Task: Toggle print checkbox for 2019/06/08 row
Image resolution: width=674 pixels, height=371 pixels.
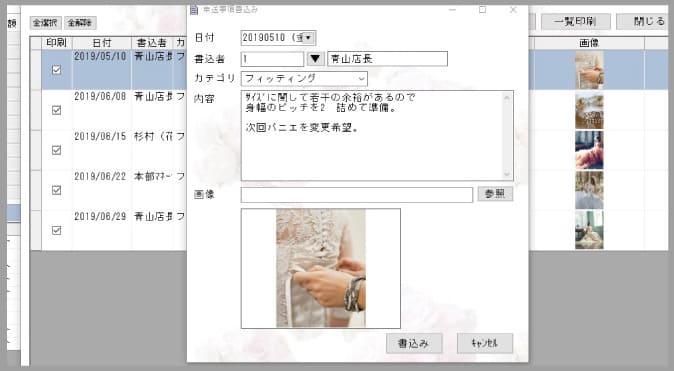Action: [56, 110]
